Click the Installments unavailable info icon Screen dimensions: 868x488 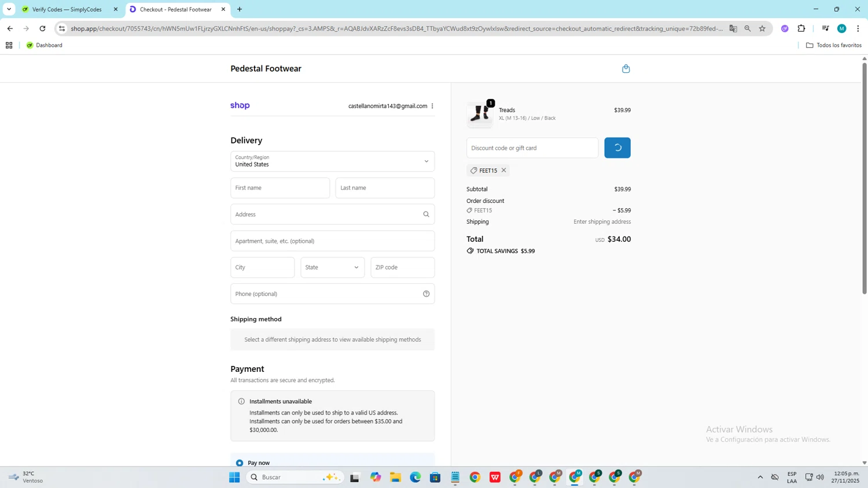point(241,401)
